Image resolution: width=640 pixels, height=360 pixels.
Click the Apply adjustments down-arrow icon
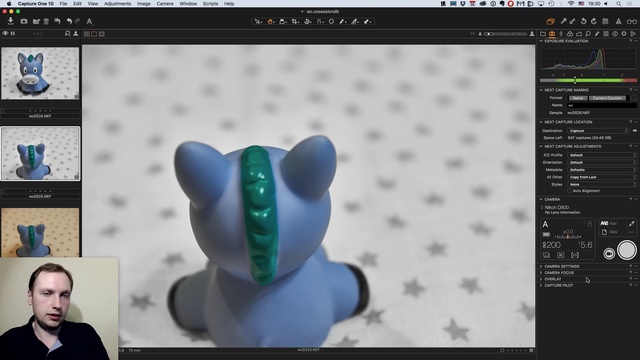[x=572, y=21]
